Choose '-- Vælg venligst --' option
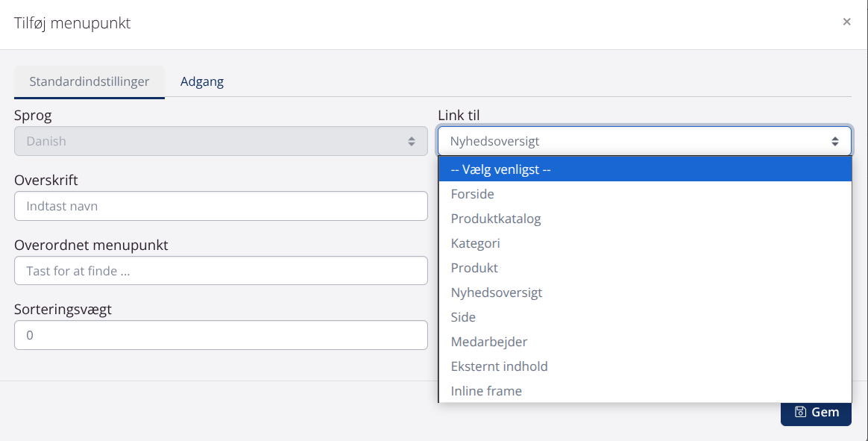 pos(644,169)
